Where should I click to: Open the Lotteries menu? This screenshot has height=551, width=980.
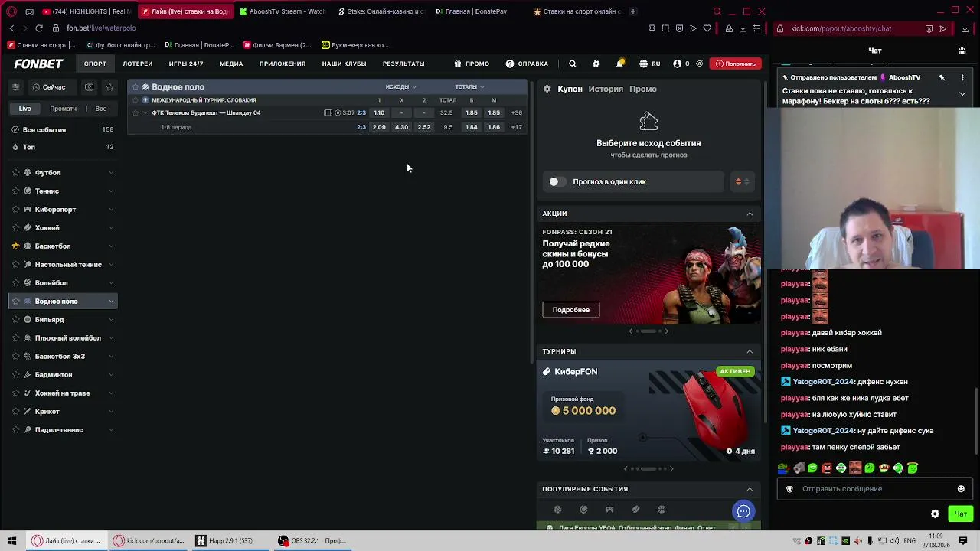(138, 64)
